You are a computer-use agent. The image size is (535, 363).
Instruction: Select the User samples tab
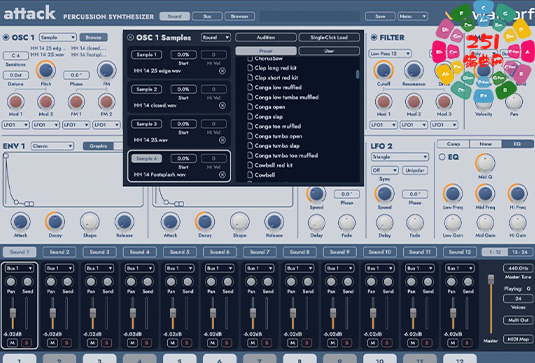329,51
